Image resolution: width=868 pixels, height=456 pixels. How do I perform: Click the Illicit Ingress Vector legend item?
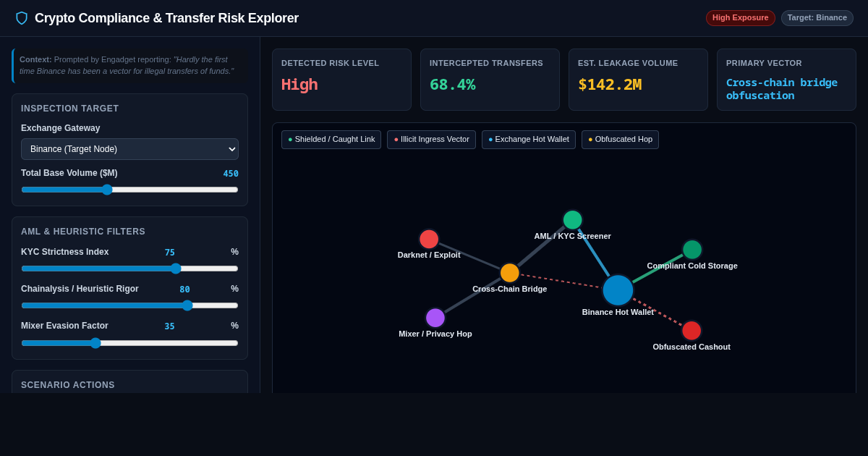431,140
